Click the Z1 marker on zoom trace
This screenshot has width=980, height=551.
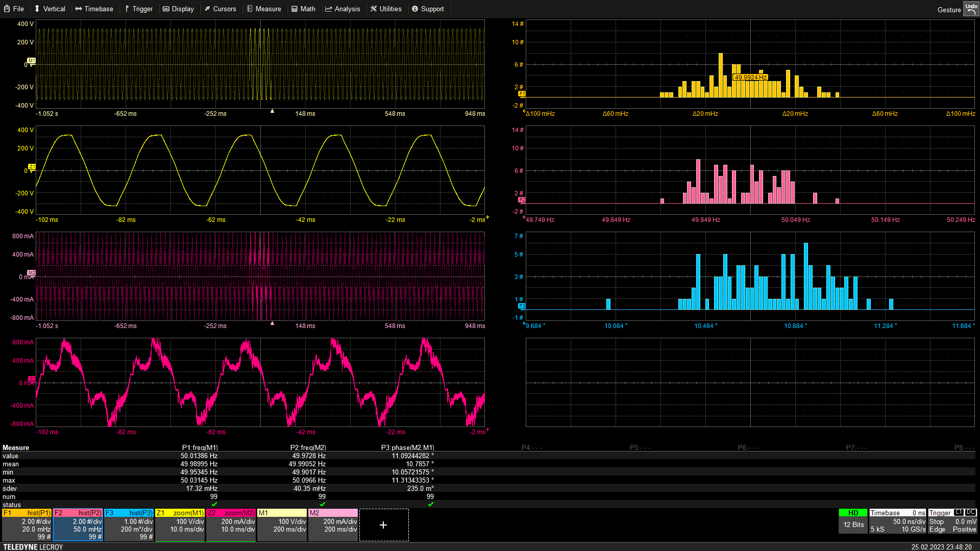coord(32,167)
